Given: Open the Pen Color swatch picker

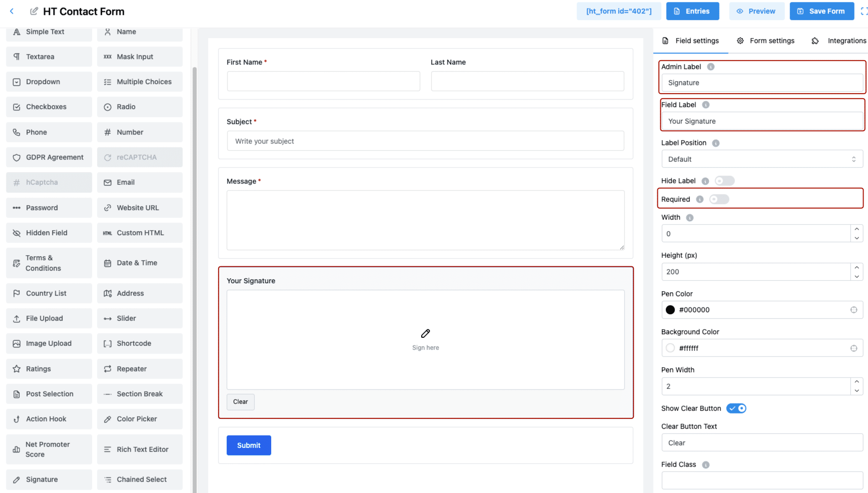Looking at the screenshot, I should [670, 309].
